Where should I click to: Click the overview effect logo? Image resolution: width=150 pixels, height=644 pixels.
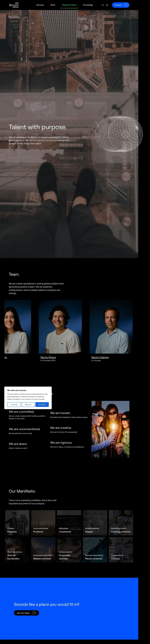pyautogui.click(x=14, y=5)
